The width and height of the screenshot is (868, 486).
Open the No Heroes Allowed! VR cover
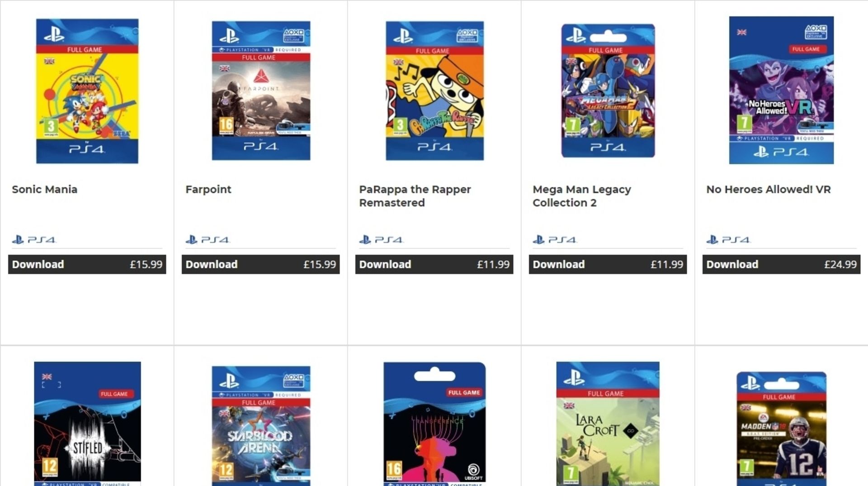click(781, 90)
